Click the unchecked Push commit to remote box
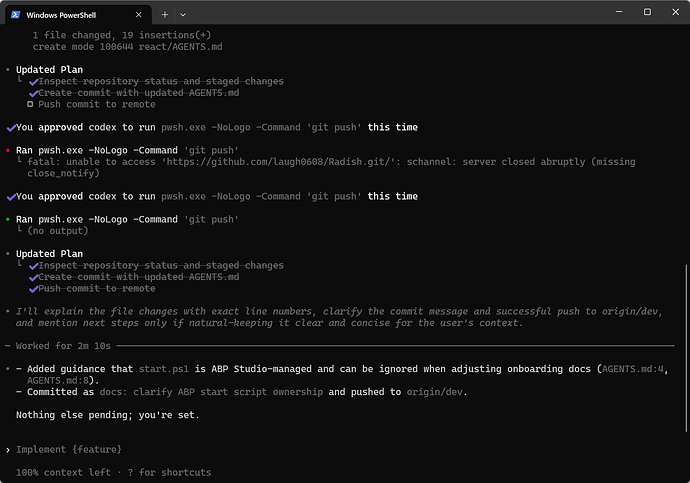 (x=31, y=104)
